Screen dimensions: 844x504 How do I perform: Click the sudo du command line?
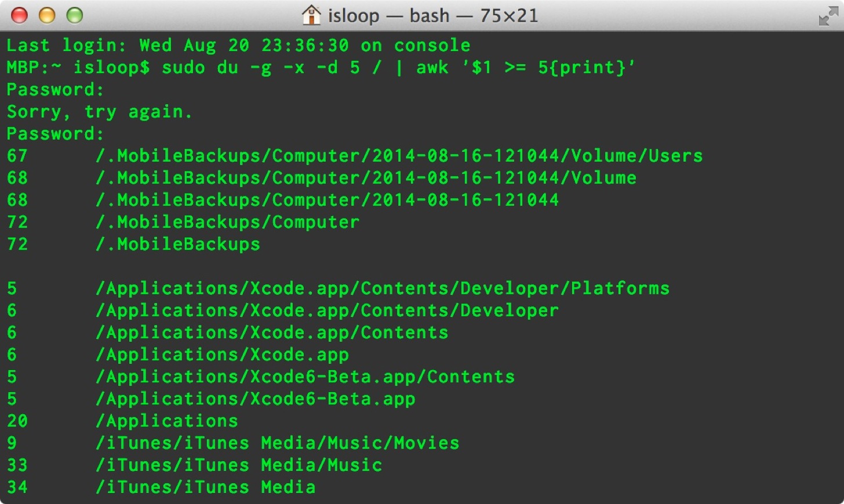[x=321, y=68]
